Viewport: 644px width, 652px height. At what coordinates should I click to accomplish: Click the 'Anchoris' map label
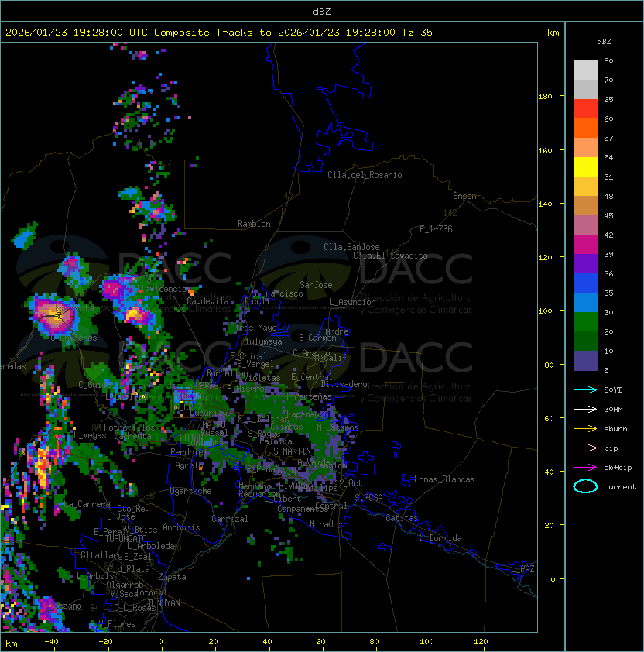pos(181,527)
